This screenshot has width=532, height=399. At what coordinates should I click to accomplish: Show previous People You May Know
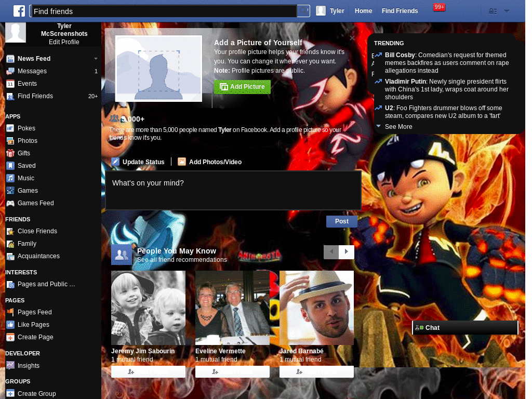[331, 252]
